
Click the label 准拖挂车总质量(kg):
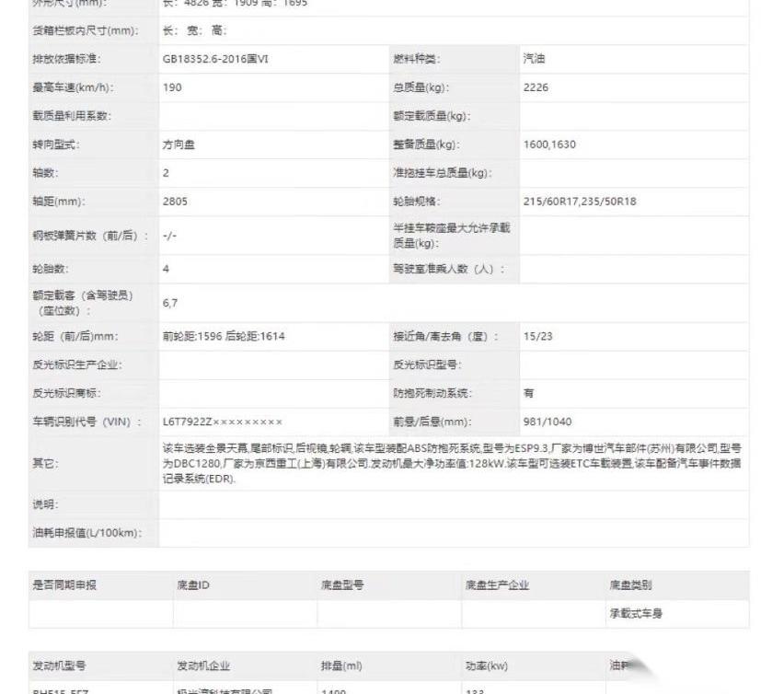[443, 173]
